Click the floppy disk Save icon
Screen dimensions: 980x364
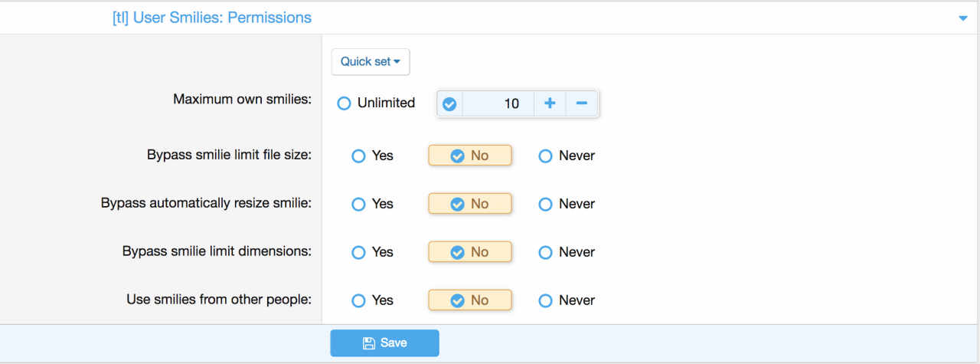click(x=369, y=343)
